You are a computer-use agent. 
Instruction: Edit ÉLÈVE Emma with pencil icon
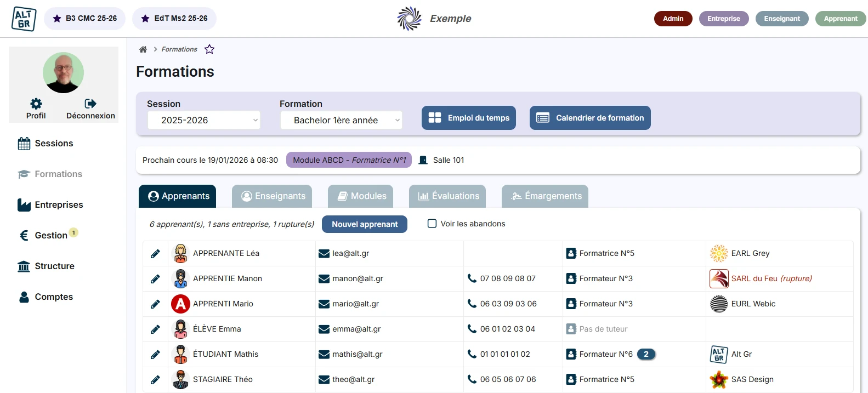pos(155,329)
